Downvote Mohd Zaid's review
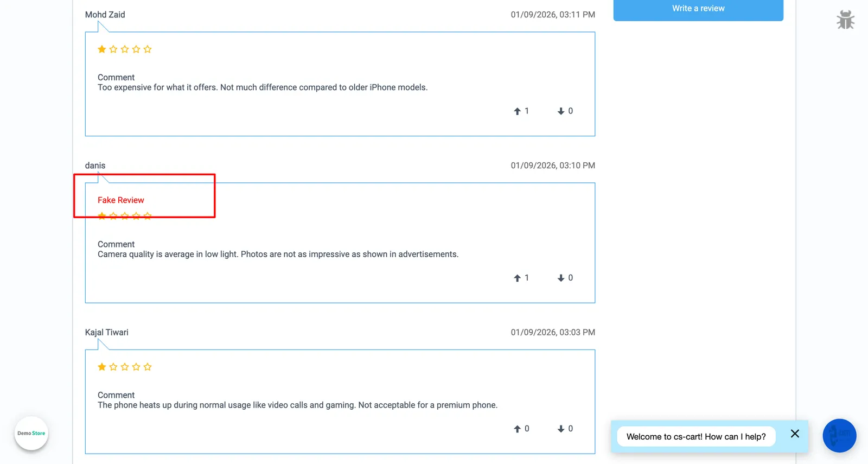The height and width of the screenshot is (464, 868). 561,111
